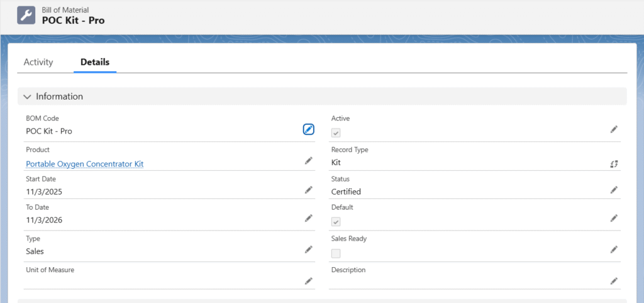Image resolution: width=644 pixels, height=303 pixels.
Task: Switch to the Activity tab
Action: coord(38,62)
